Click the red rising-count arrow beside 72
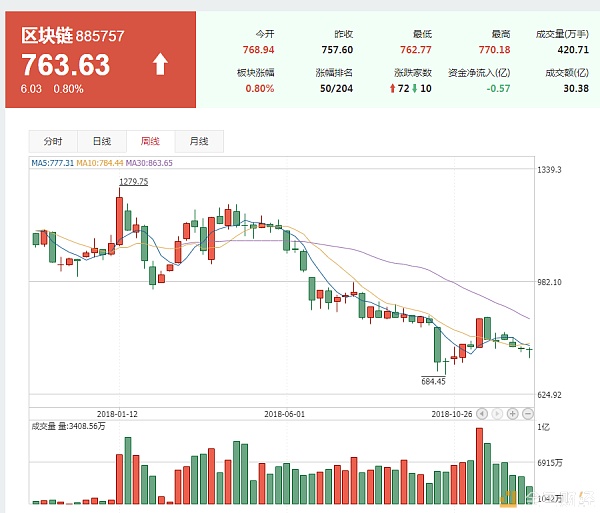Viewport: 600px width, 513px height. tap(392, 89)
